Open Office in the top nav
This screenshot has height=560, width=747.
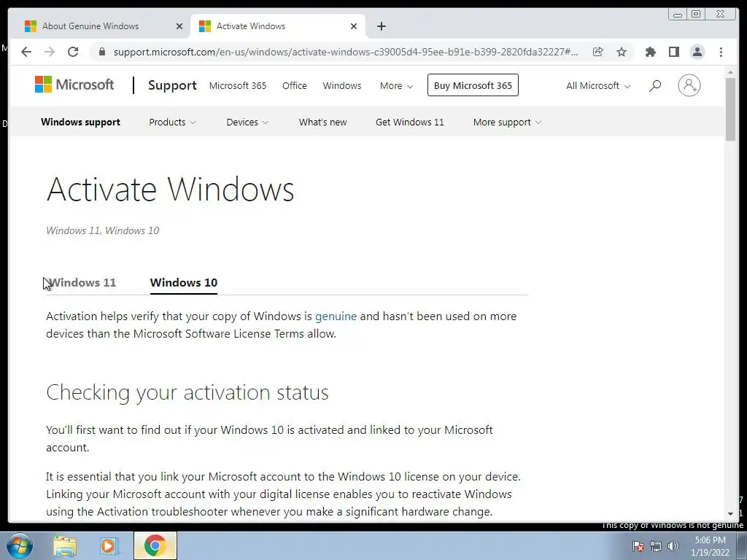pos(295,86)
